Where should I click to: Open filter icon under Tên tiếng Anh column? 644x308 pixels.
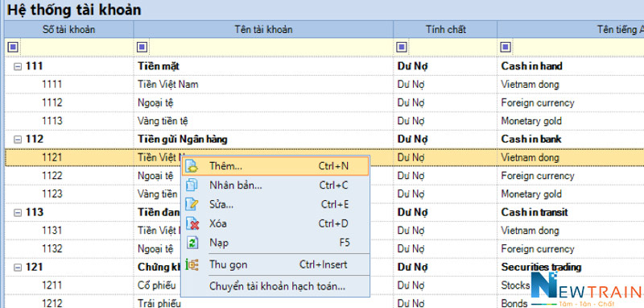[506, 48]
